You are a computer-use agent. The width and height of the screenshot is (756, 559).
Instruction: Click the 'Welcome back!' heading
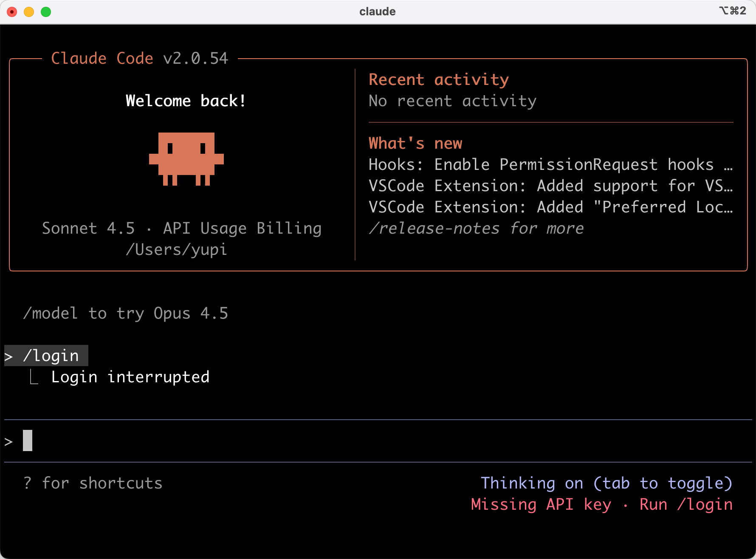click(x=186, y=101)
